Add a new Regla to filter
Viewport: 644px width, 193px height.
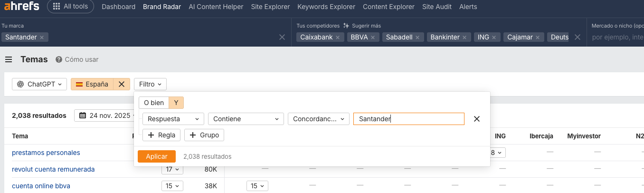point(161,135)
